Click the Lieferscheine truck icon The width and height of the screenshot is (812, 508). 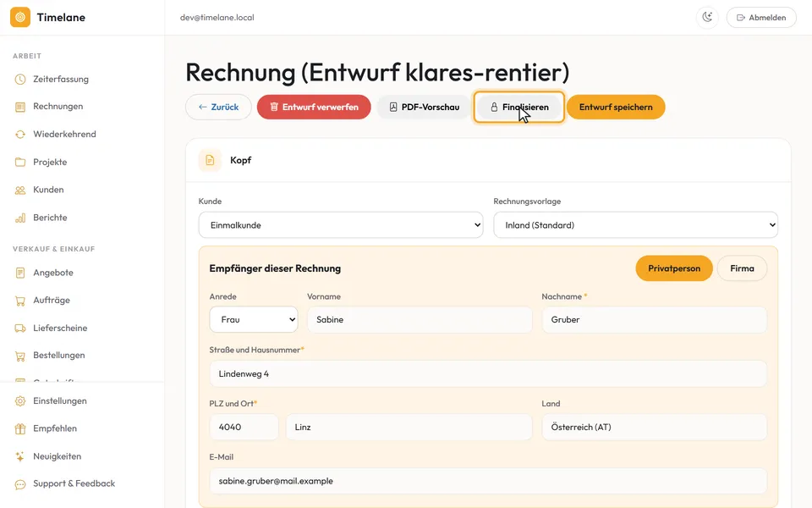(20, 329)
